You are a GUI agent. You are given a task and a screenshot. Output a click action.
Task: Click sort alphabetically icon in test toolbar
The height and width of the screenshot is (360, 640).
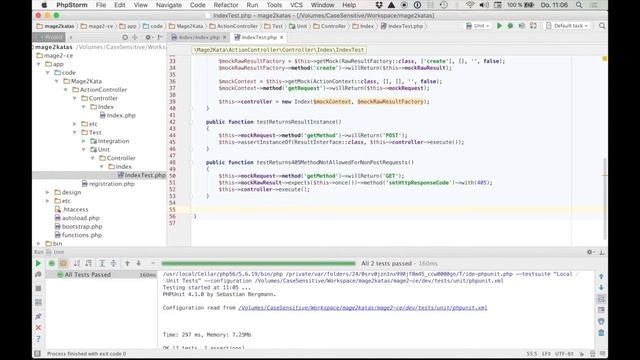point(77,263)
